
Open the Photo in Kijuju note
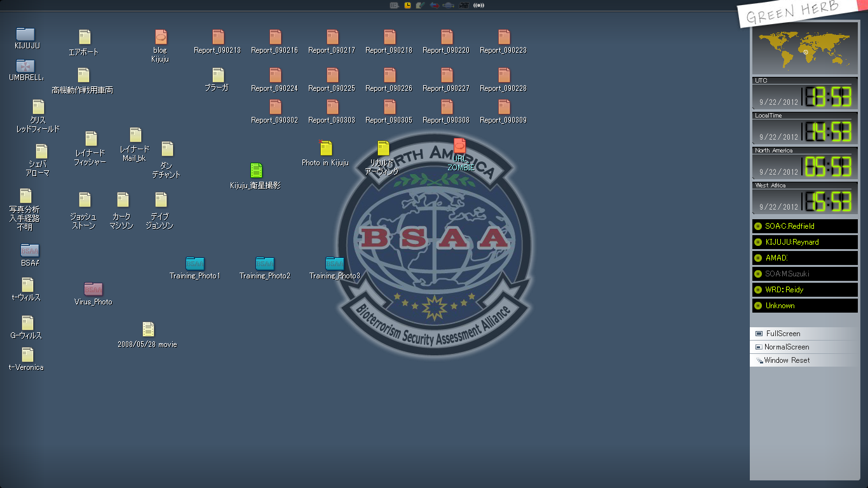pos(326,148)
